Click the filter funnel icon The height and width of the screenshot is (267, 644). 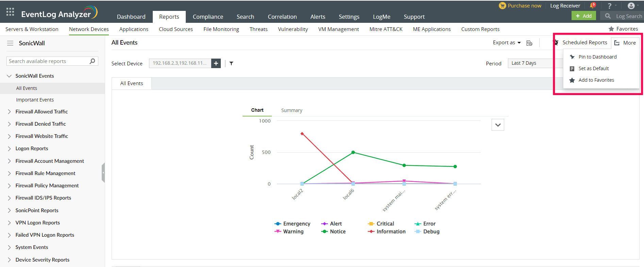(231, 63)
